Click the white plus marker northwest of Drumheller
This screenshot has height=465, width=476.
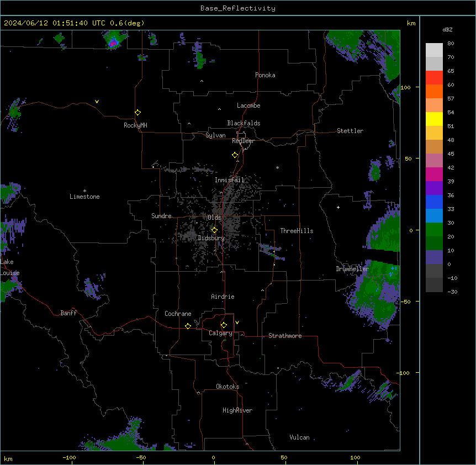click(338, 207)
